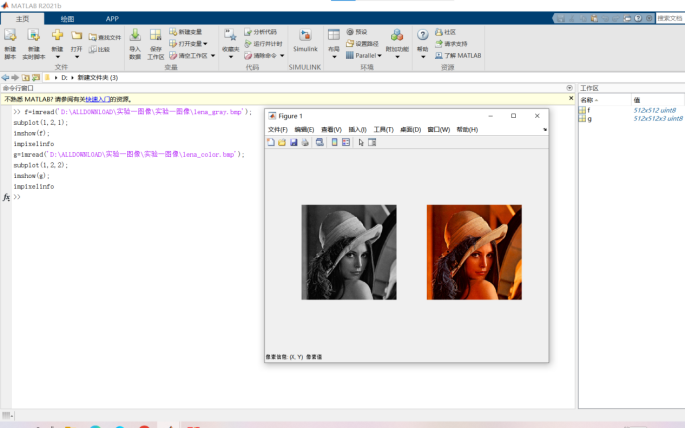Screen dimensions: 685x428
Task: Click the 分析代码 (Analyze Code) button
Action: 260,32
